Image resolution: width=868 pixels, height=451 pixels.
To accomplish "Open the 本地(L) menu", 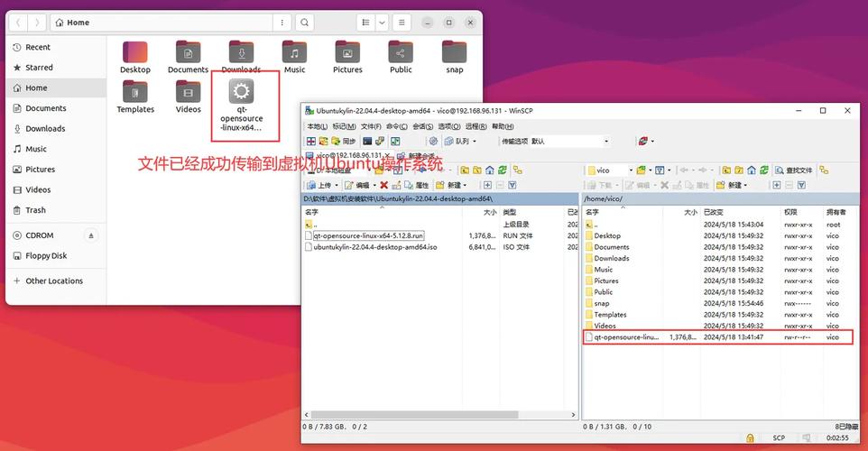I will (x=318, y=126).
